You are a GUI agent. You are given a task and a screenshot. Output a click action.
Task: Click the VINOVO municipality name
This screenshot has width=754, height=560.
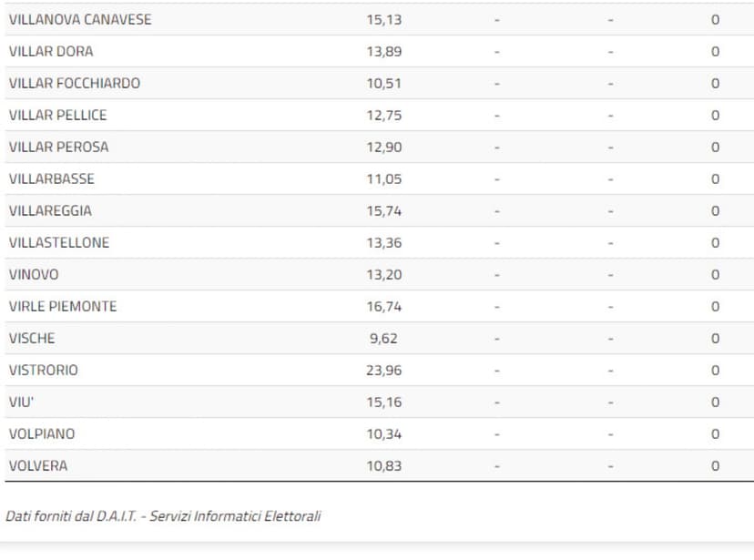pyautogui.click(x=34, y=274)
